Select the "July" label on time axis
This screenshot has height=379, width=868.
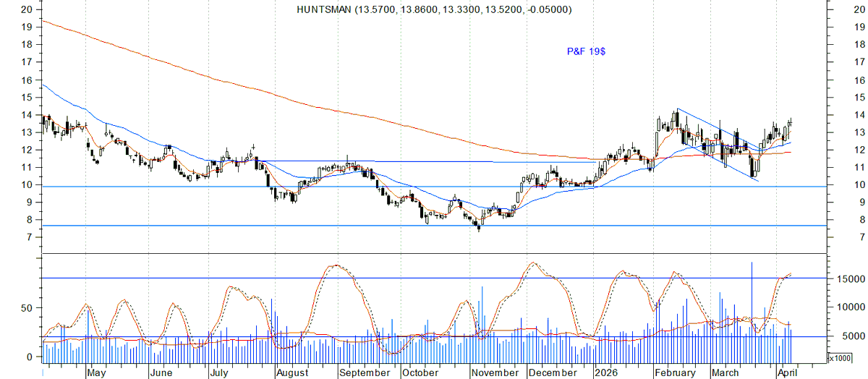pos(220,373)
